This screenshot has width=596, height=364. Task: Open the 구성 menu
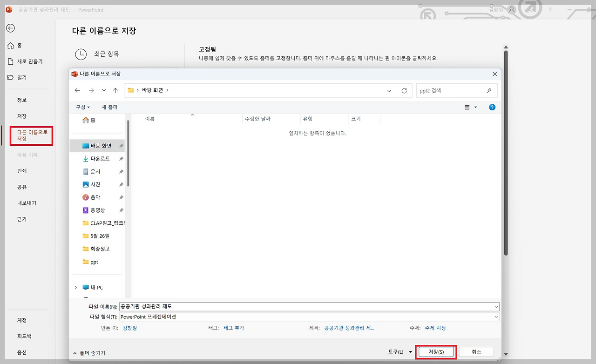coord(82,107)
